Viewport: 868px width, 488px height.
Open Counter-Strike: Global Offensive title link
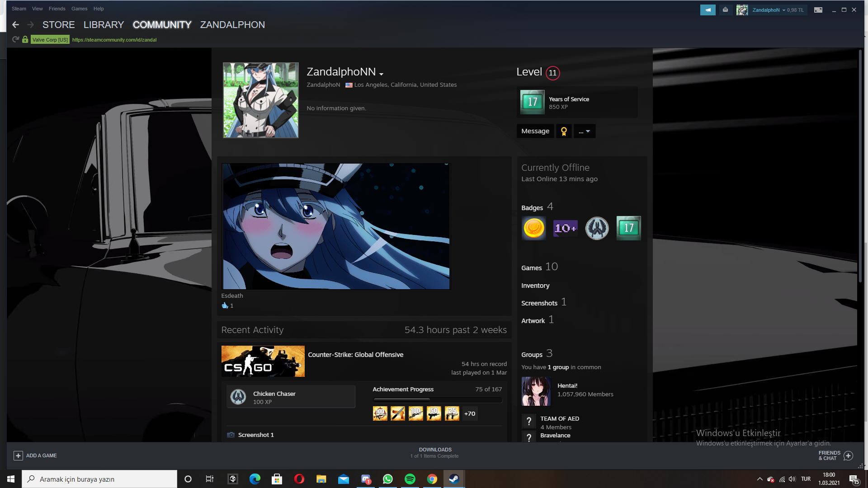pyautogui.click(x=356, y=355)
